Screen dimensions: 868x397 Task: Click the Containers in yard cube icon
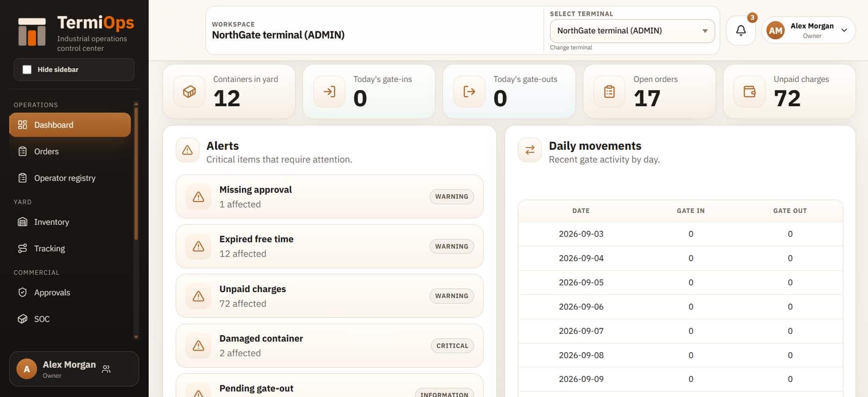point(189,92)
